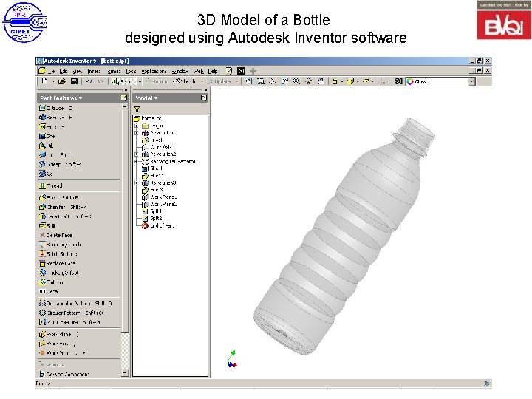532x399 pixels.
Task: Pick the Work Plane tool
Action: [x=58, y=334]
